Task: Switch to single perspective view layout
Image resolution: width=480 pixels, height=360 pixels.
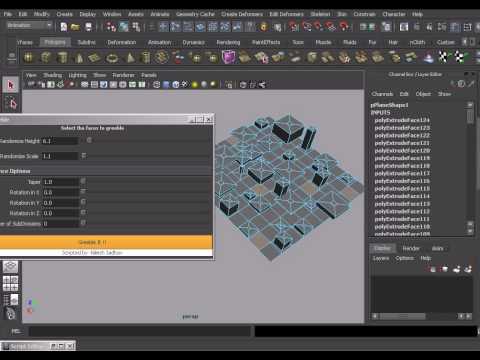Action: pyautogui.click(x=11, y=267)
